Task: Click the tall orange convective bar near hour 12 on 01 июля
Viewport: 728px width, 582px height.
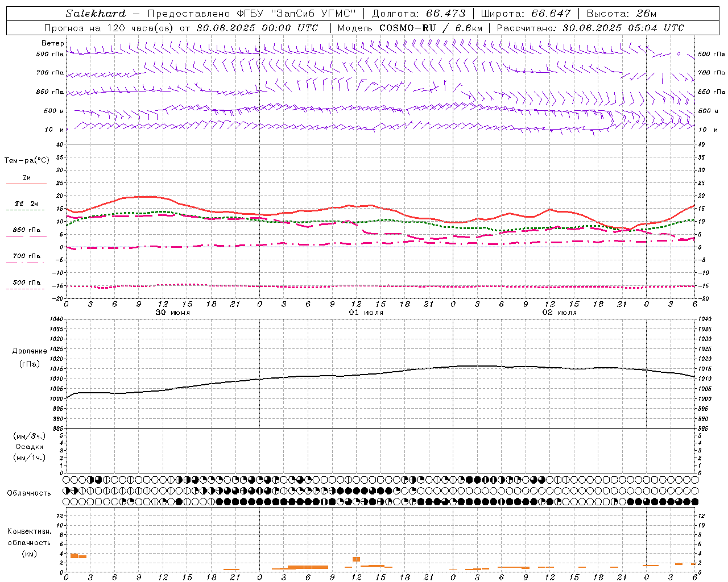Action: point(356,559)
